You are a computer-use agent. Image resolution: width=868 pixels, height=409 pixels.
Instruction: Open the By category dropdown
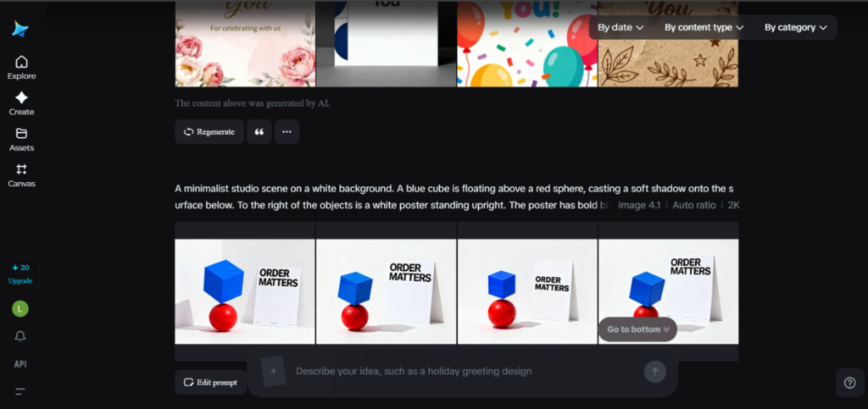(x=795, y=27)
